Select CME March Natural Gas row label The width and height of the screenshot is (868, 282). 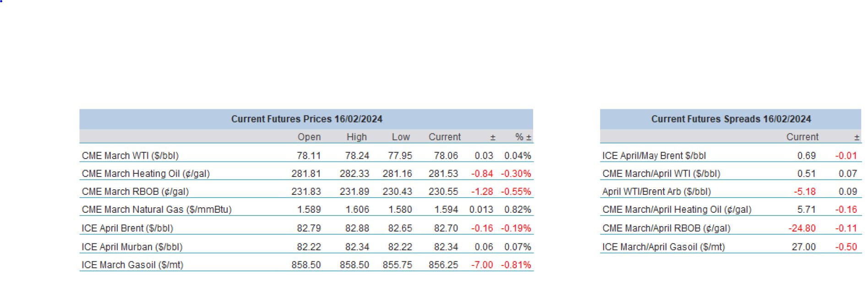(x=157, y=210)
